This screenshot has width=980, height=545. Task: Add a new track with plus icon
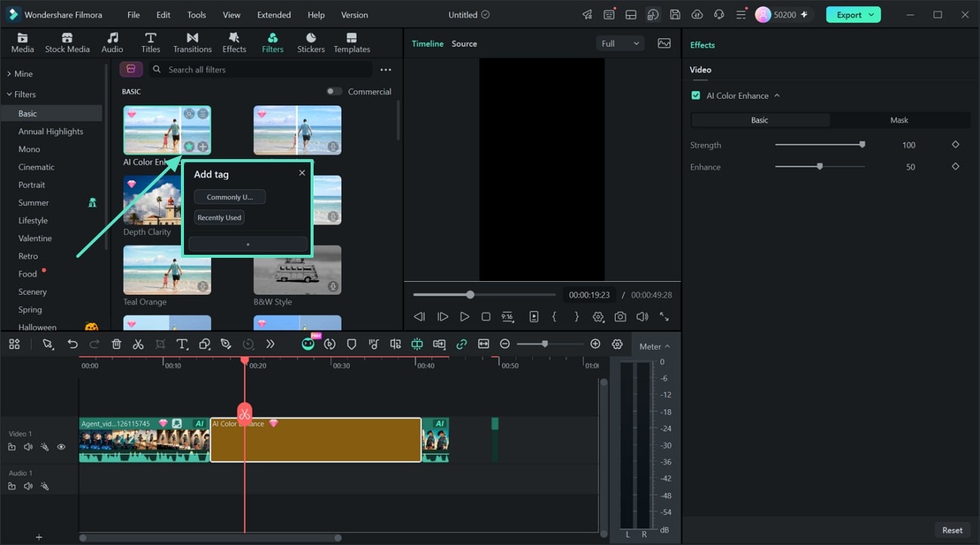[x=39, y=537]
